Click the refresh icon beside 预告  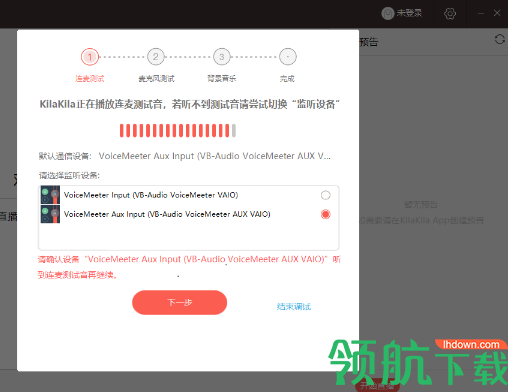click(x=499, y=39)
